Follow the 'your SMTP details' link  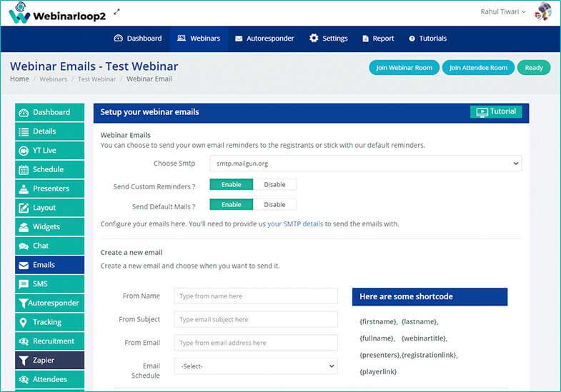point(295,224)
